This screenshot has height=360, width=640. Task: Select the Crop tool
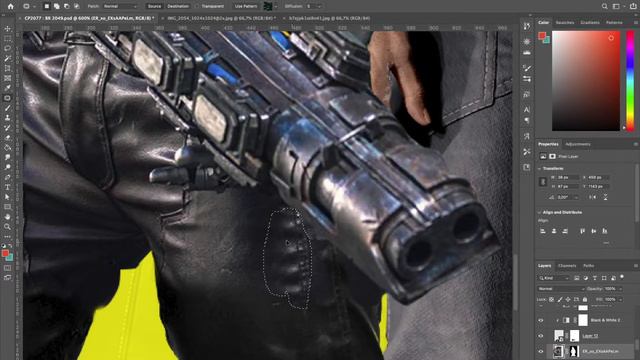[x=7, y=68]
